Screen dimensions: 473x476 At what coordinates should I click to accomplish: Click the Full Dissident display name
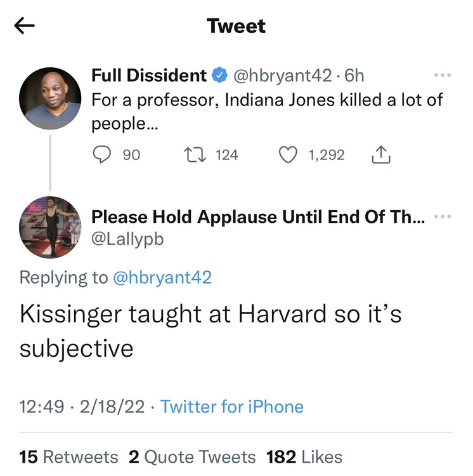[x=149, y=76]
